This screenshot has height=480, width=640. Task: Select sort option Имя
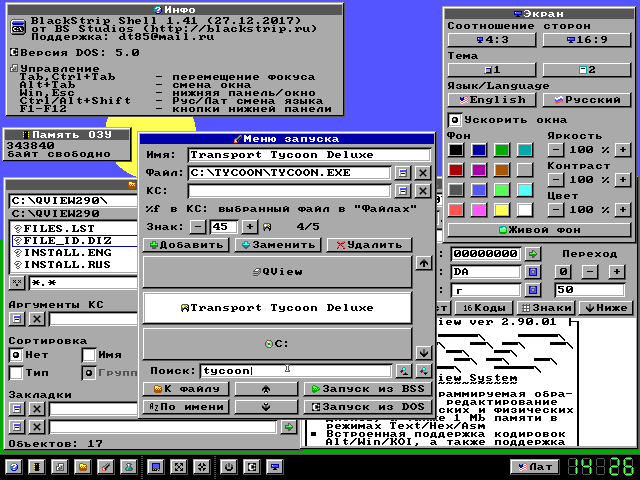(x=89, y=355)
